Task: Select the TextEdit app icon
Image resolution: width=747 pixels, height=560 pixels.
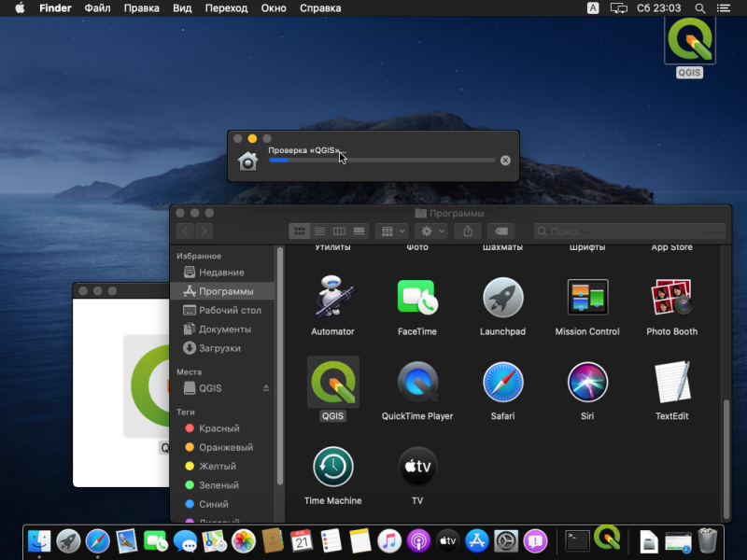Action: 671,382
